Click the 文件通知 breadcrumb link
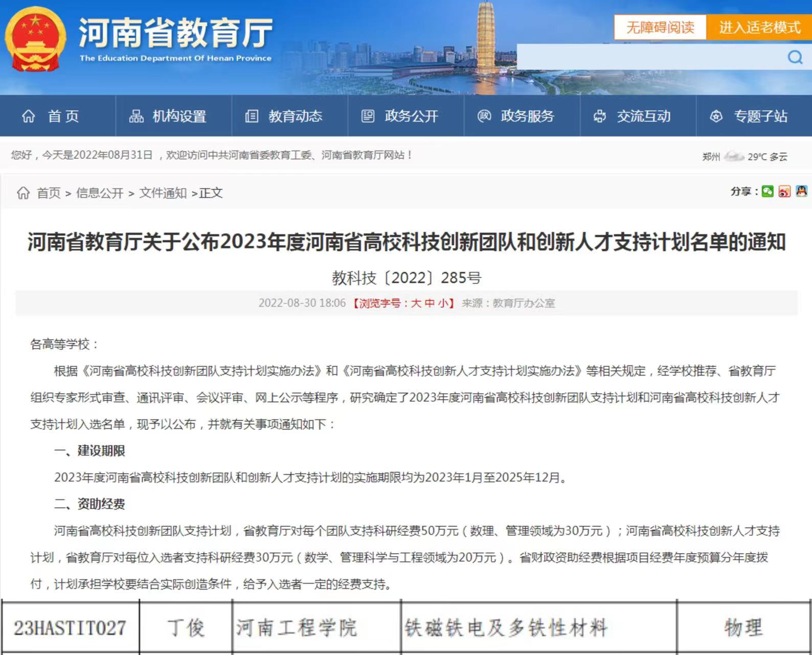This screenshot has width=812, height=655. [163, 193]
